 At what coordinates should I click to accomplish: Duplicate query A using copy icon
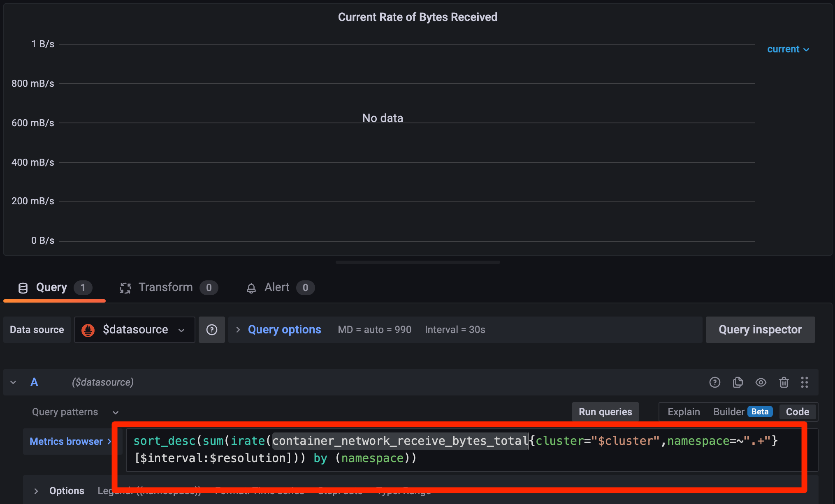(x=738, y=382)
